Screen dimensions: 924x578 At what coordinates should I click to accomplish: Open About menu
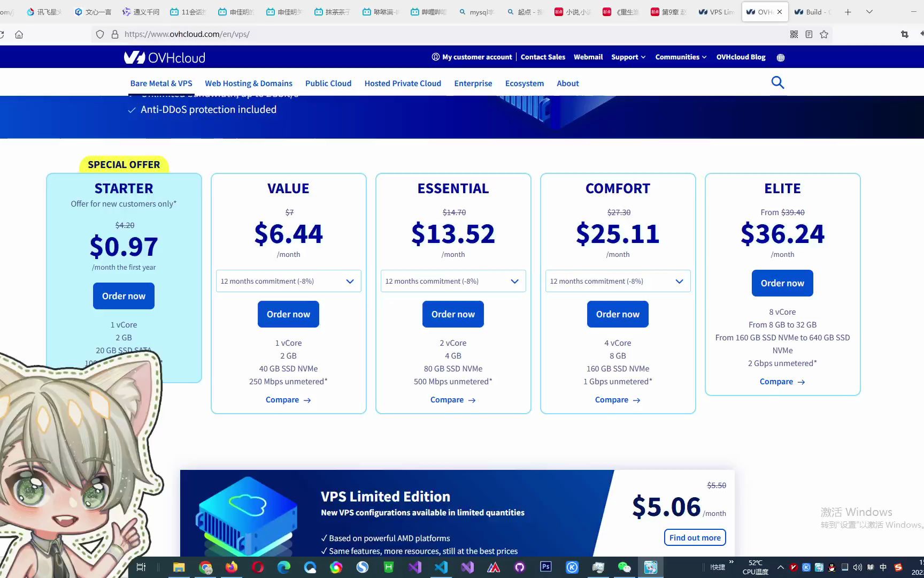[x=568, y=83]
